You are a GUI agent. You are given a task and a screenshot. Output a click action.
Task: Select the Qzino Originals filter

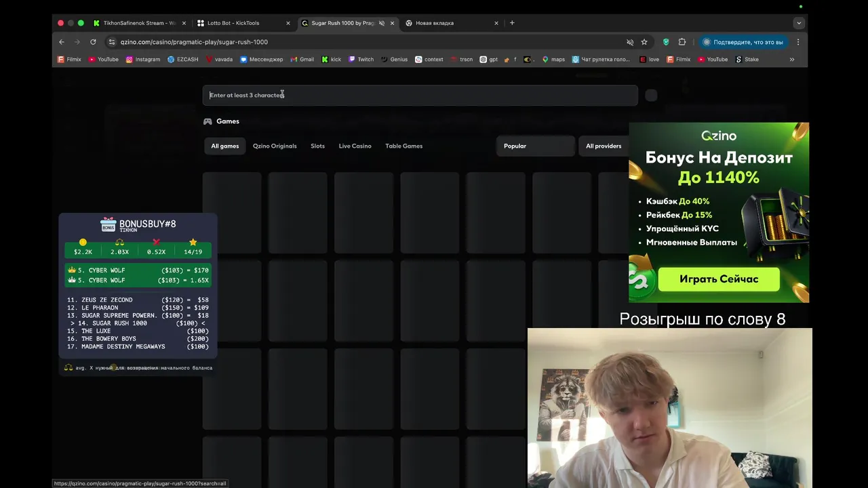[275, 146]
